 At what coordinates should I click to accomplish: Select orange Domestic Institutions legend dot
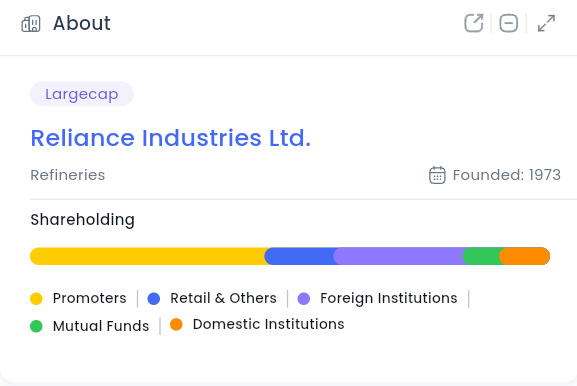[176, 325]
